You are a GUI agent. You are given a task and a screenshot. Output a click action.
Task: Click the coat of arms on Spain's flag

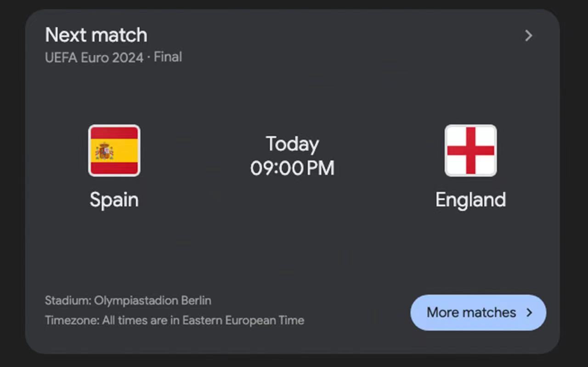(105, 151)
